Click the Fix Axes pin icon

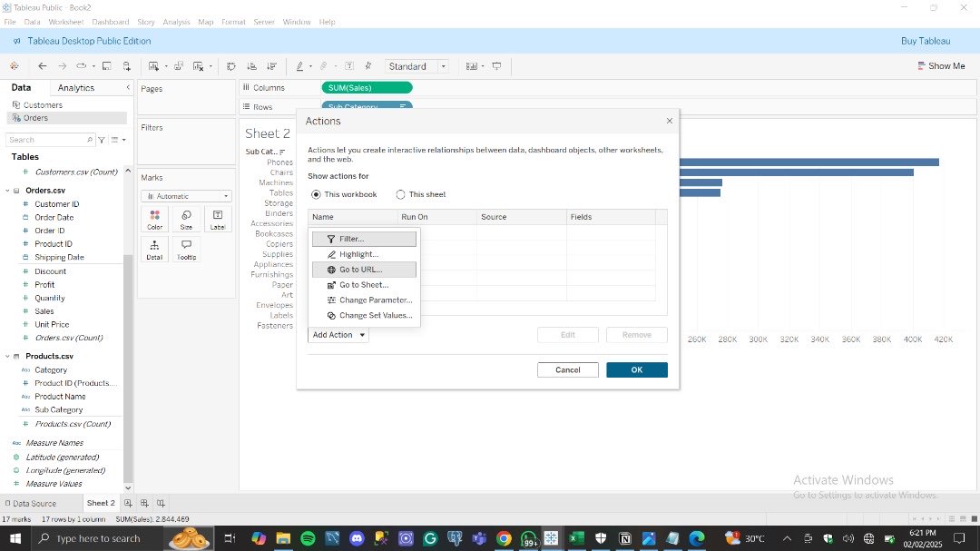click(368, 65)
